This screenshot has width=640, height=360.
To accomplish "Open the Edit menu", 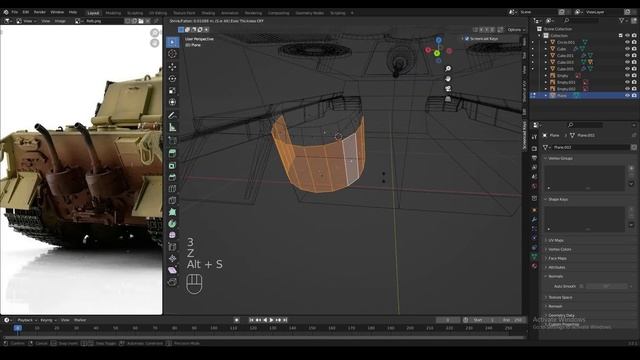I will click(26, 12).
